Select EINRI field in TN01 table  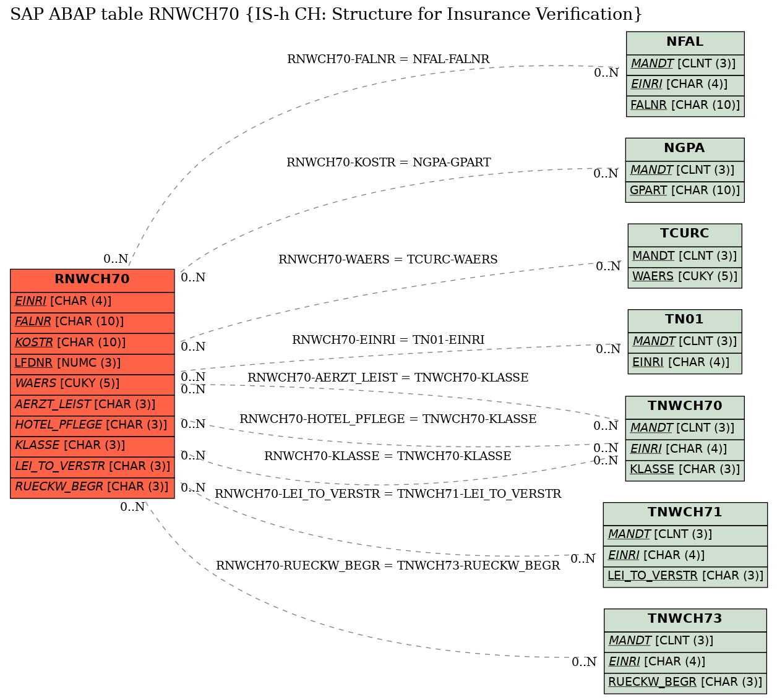(x=684, y=362)
